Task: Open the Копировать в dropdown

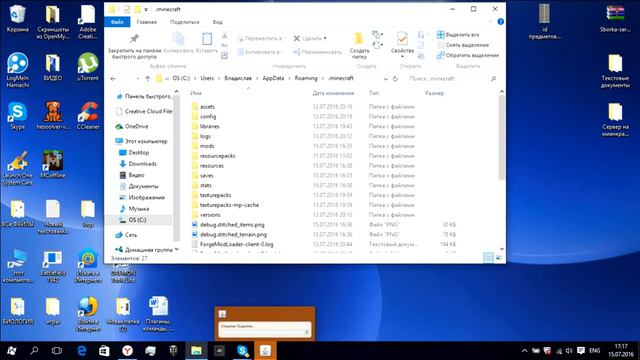Action: [x=260, y=52]
